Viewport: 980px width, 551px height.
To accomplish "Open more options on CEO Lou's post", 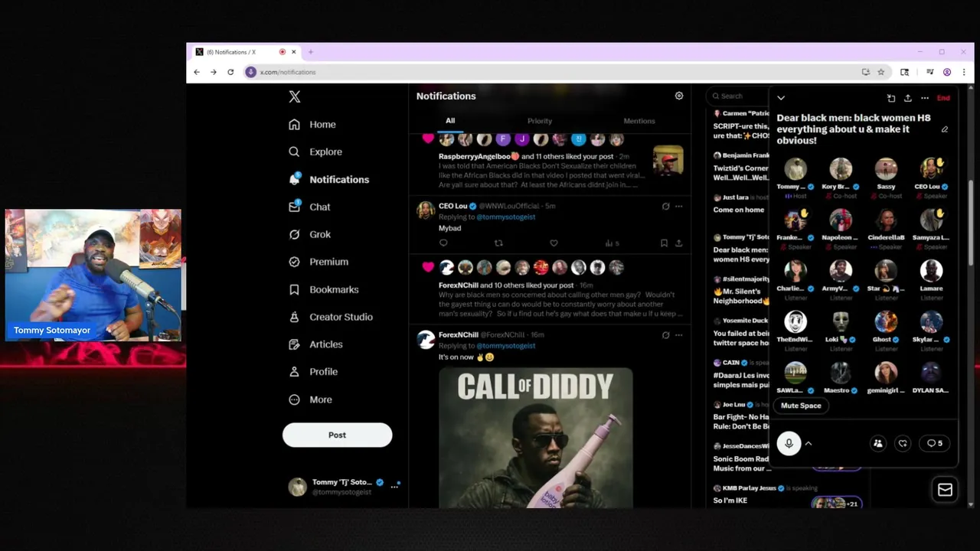I will (x=678, y=206).
